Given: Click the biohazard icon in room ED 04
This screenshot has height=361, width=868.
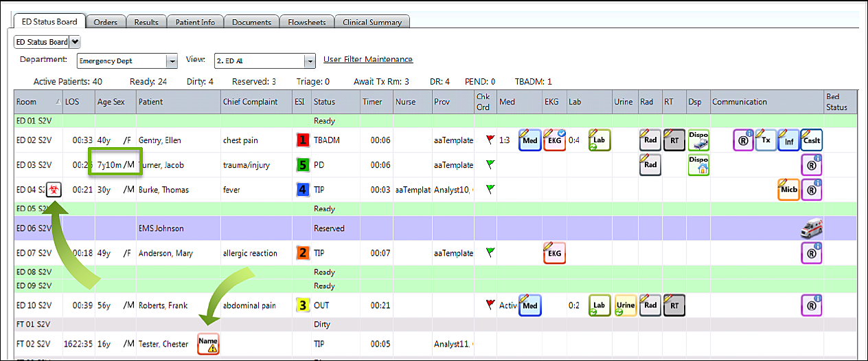Looking at the screenshot, I should tap(53, 189).
